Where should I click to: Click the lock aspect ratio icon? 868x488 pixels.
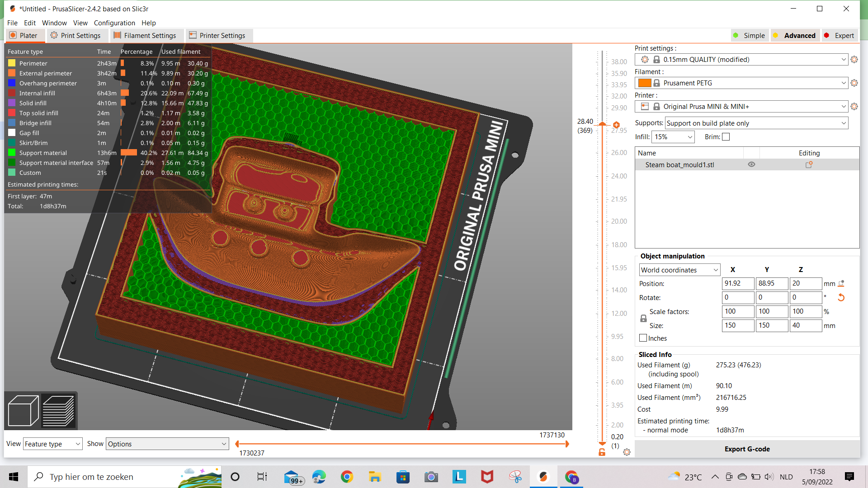tap(643, 318)
